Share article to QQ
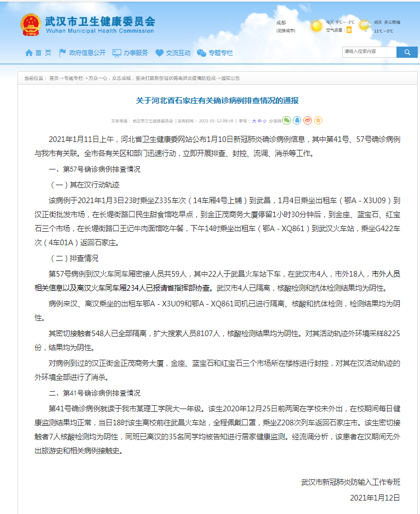The height and width of the screenshot is (514, 420). (x=297, y=121)
